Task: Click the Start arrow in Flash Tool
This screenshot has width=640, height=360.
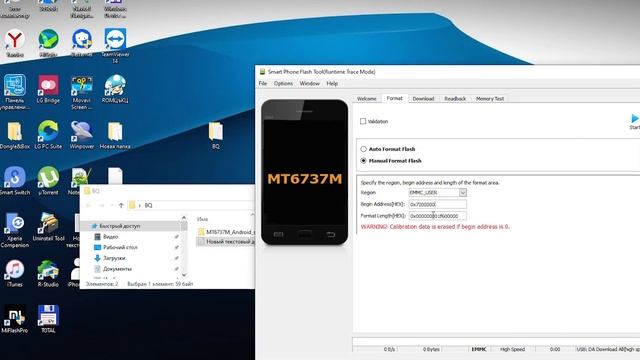Action: tap(635, 119)
